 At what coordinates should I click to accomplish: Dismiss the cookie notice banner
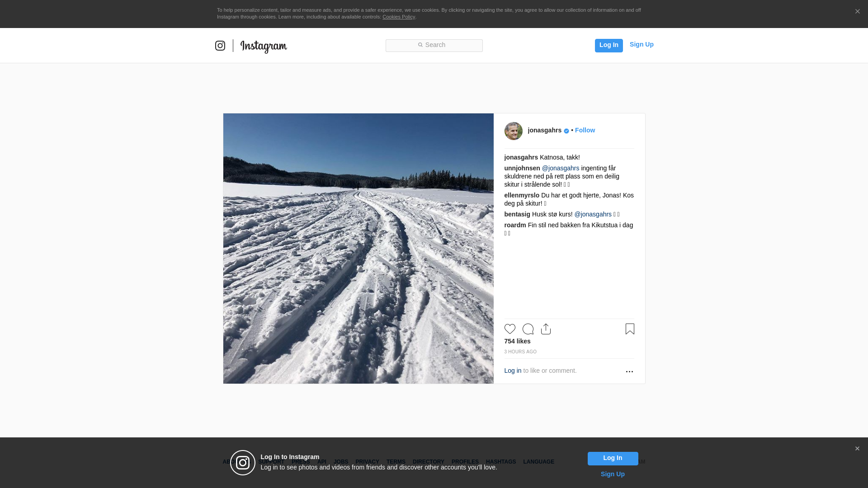[x=857, y=12]
